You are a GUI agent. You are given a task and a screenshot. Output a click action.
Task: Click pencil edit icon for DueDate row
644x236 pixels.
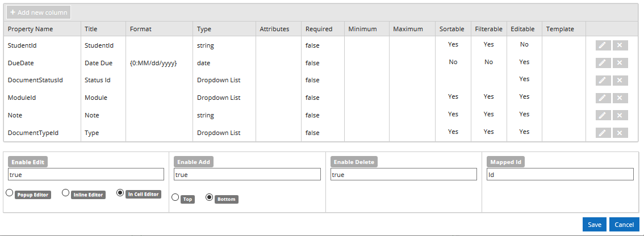click(603, 63)
